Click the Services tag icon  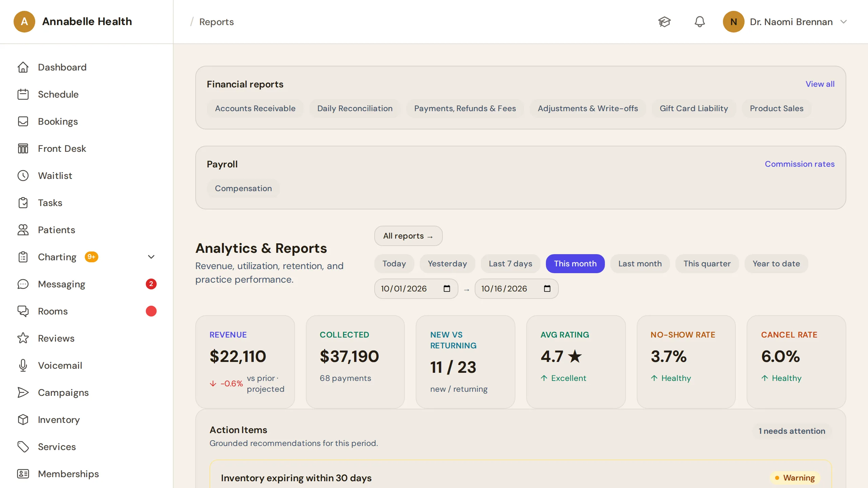(x=23, y=447)
